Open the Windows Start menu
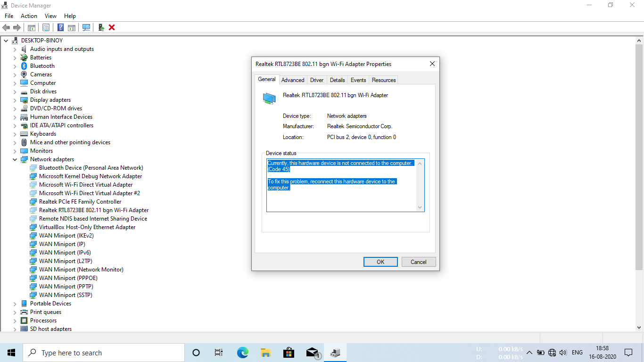Screen dimensions: 644x362 [x=11, y=353]
